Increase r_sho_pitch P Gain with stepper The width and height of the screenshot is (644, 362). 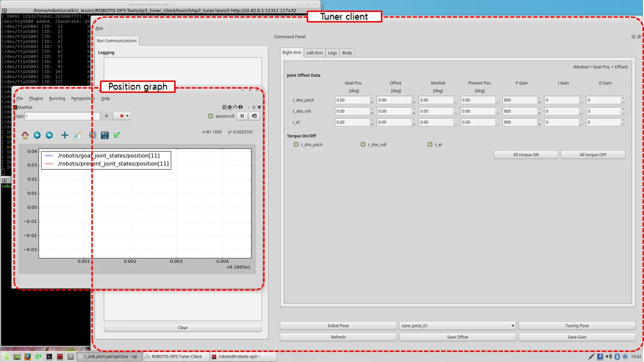tap(540, 98)
